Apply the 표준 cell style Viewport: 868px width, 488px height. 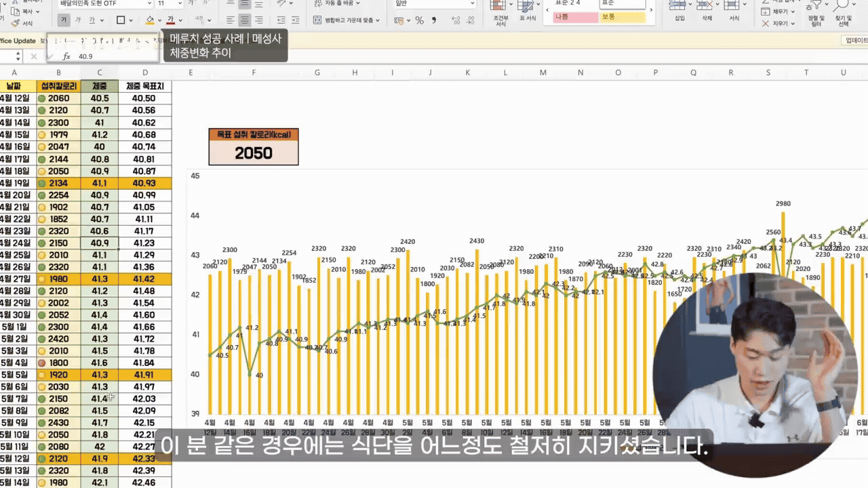pyautogui.click(x=622, y=3)
